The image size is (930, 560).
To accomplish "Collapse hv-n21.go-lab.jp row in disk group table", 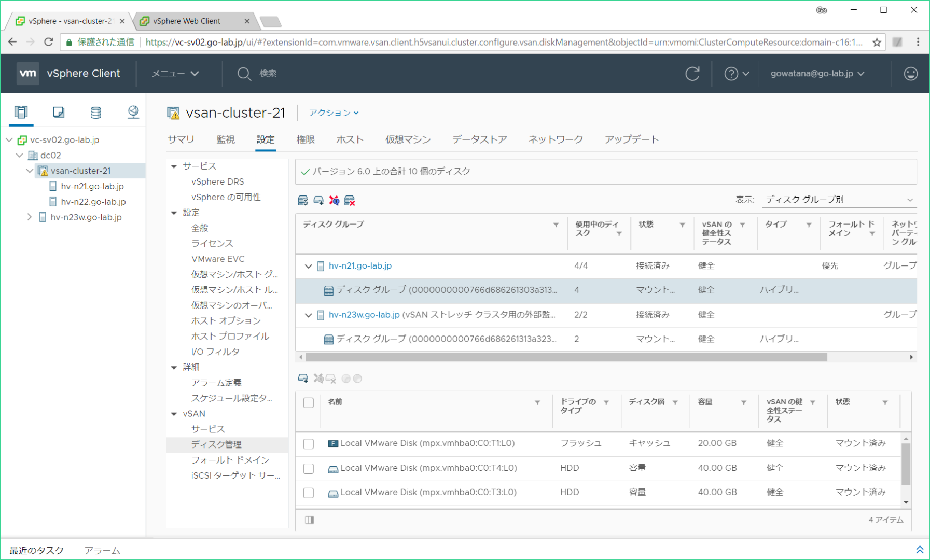I will (308, 267).
